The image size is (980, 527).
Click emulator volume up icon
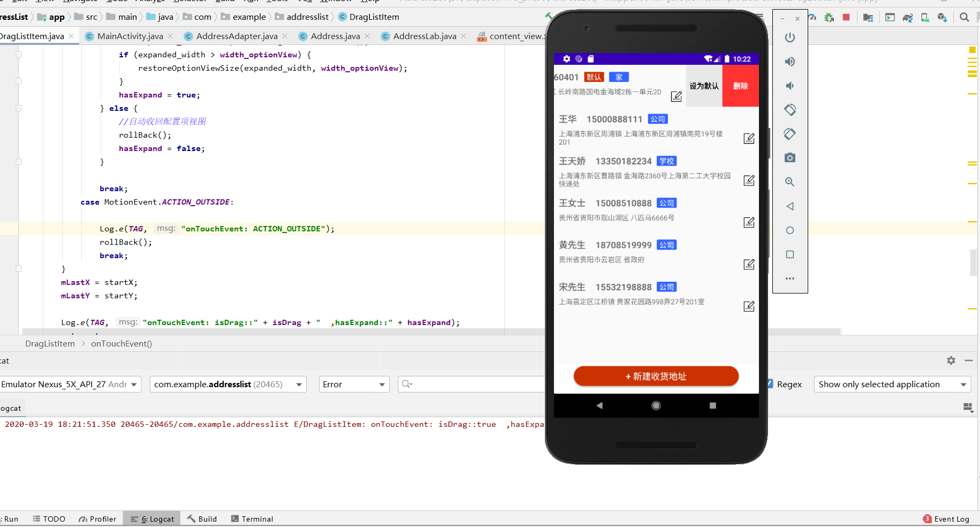(x=790, y=62)
